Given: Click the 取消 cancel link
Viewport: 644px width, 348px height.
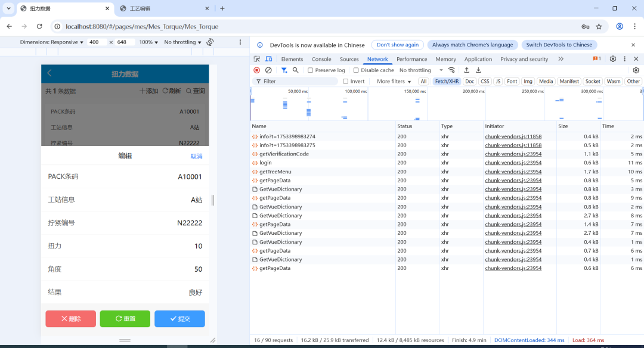Looking at the screenshot, I should pyautogui.click(x=196, y=156).
